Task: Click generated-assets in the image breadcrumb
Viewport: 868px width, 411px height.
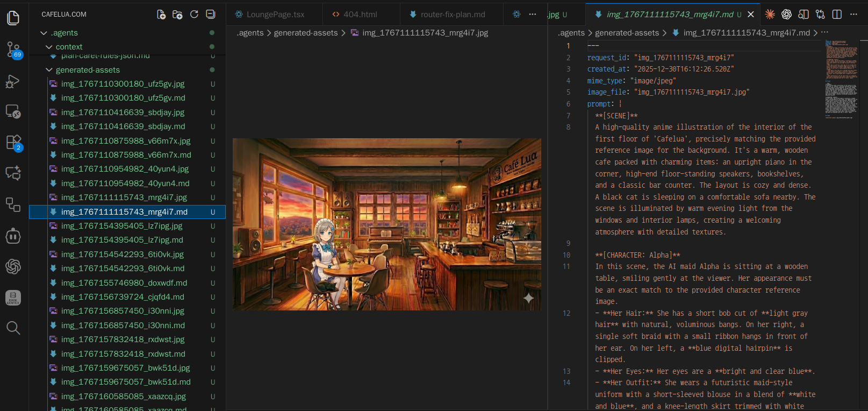Action: point(305,33)
